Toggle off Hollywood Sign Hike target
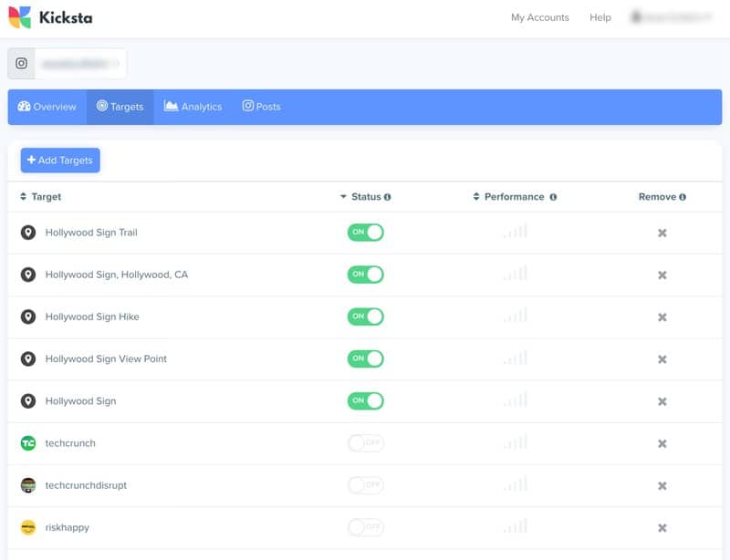The image size is (730, 560). coord(366,316)
